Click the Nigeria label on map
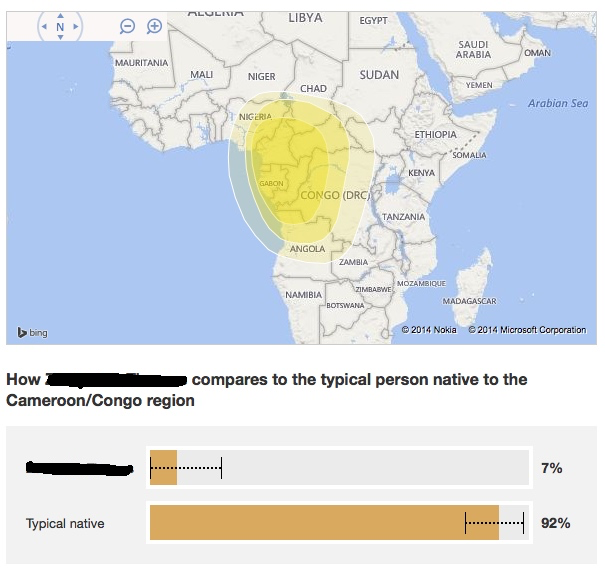605x571 pixels. click(256, 117)
